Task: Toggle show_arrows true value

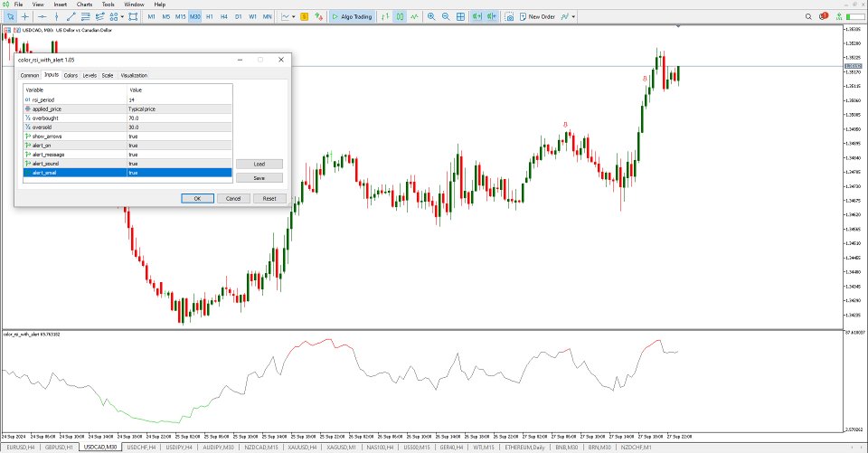Action: 179,137
